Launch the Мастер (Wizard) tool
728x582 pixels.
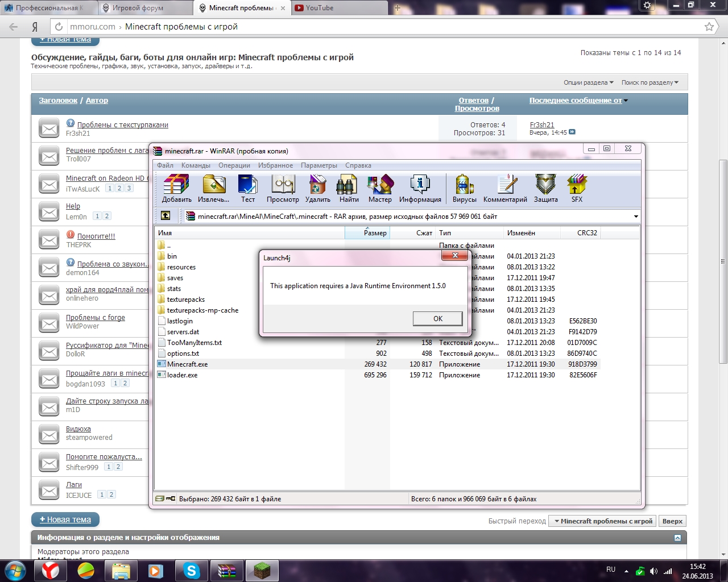(x=380, y=188)
